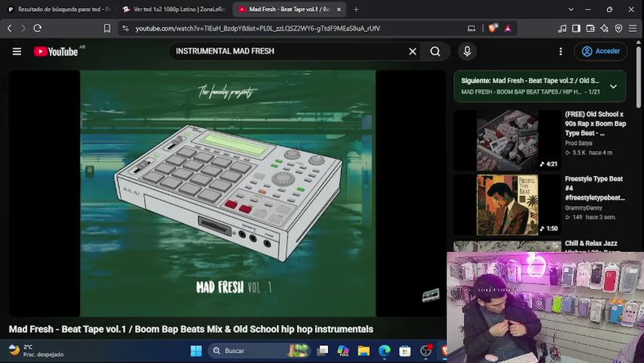
Task: Start voice search with microphone icon
Action: [467, 51]
